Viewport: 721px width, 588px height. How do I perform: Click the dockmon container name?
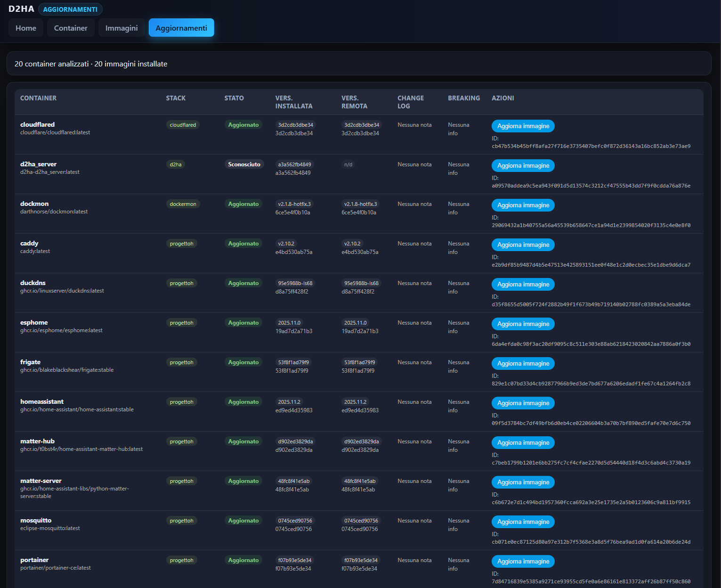34,204
